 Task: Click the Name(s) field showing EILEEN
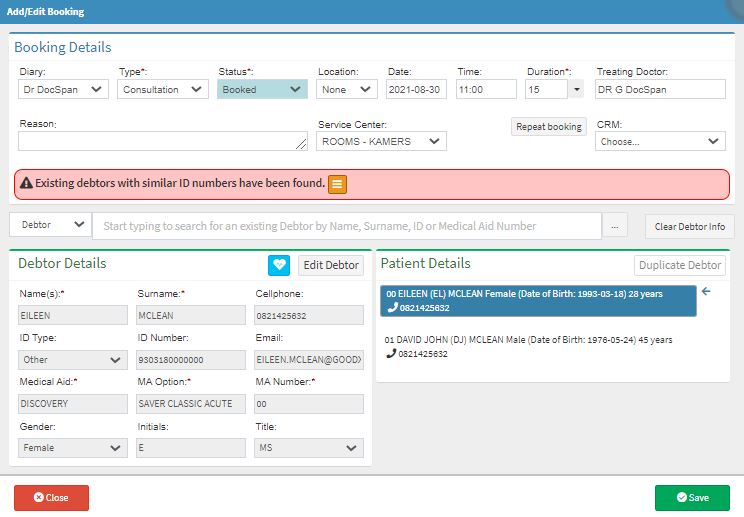click(73, 315)
